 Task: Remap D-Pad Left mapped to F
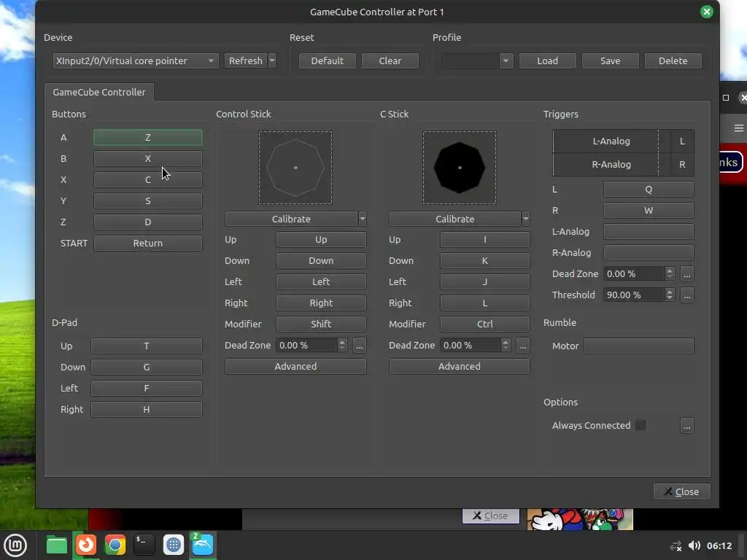pyautogui.click(x=146, y=388)
